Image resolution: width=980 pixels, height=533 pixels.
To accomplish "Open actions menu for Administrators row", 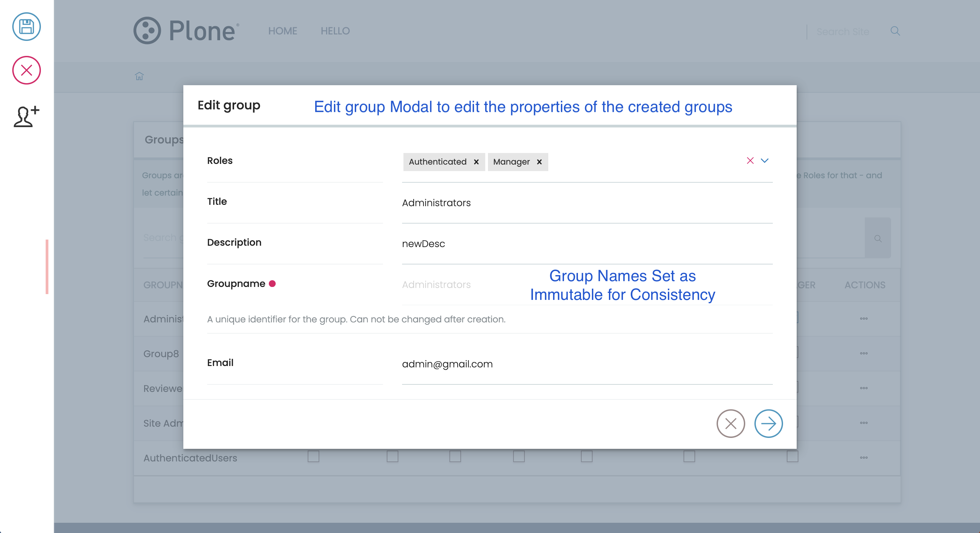I will (863, 318).
